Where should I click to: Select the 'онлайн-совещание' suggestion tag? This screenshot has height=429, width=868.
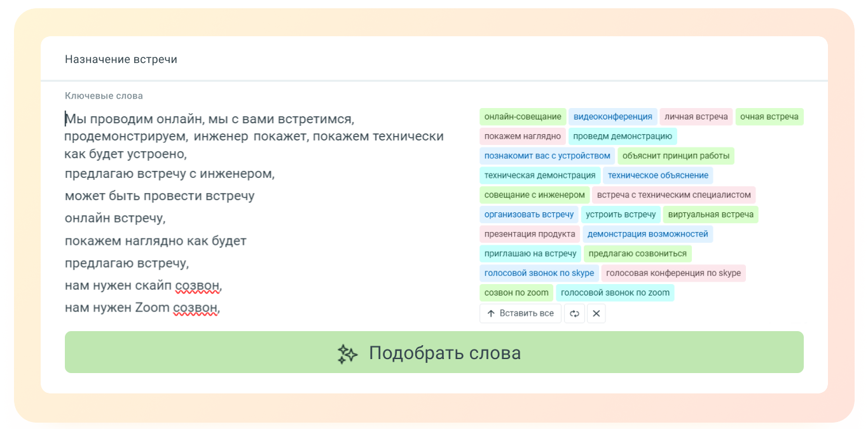click(x=523, y=117)
